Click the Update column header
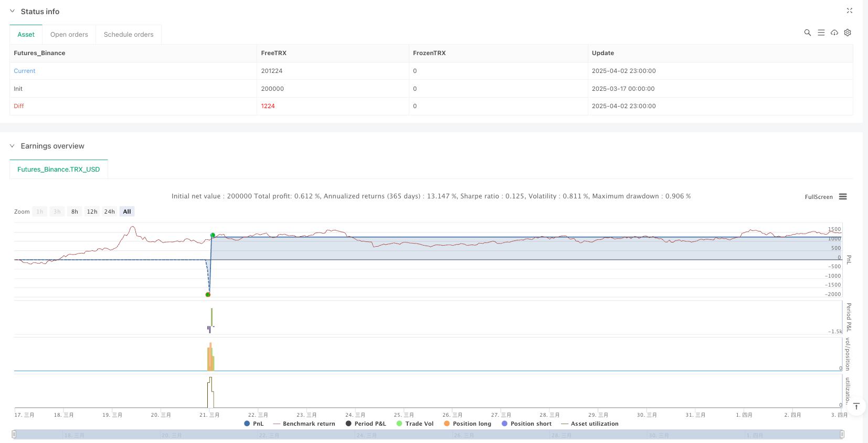 pos(603,53)
